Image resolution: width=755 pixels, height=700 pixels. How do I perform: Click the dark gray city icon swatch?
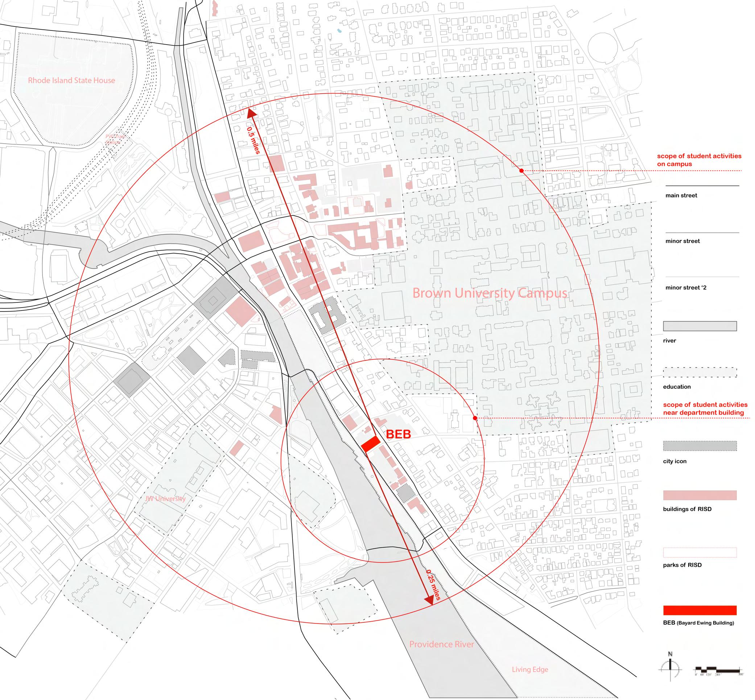tap(700, 446)
